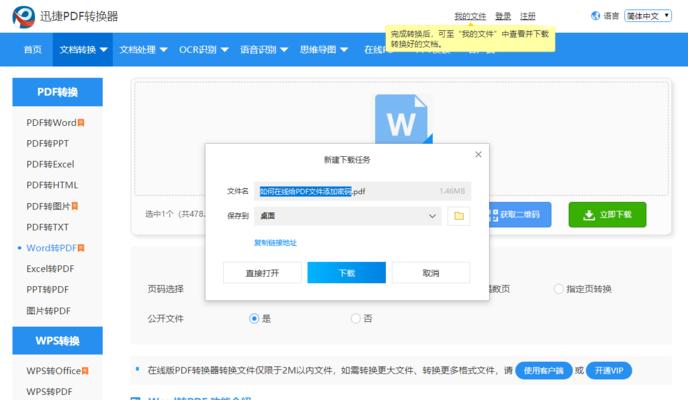Choose PPT转PDF in the sidebar
Viewport: 688px width, 400px height.
point(47,290)
